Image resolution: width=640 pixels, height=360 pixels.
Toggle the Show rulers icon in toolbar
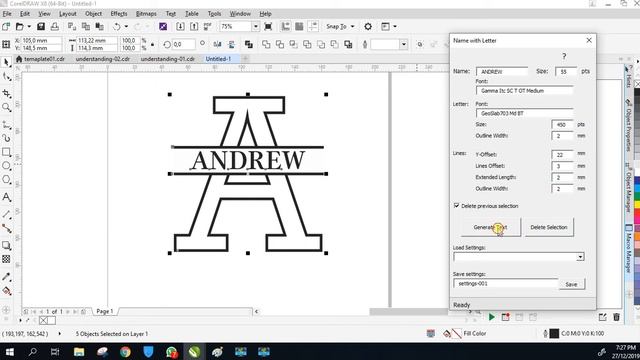click(x=285, y=27)
